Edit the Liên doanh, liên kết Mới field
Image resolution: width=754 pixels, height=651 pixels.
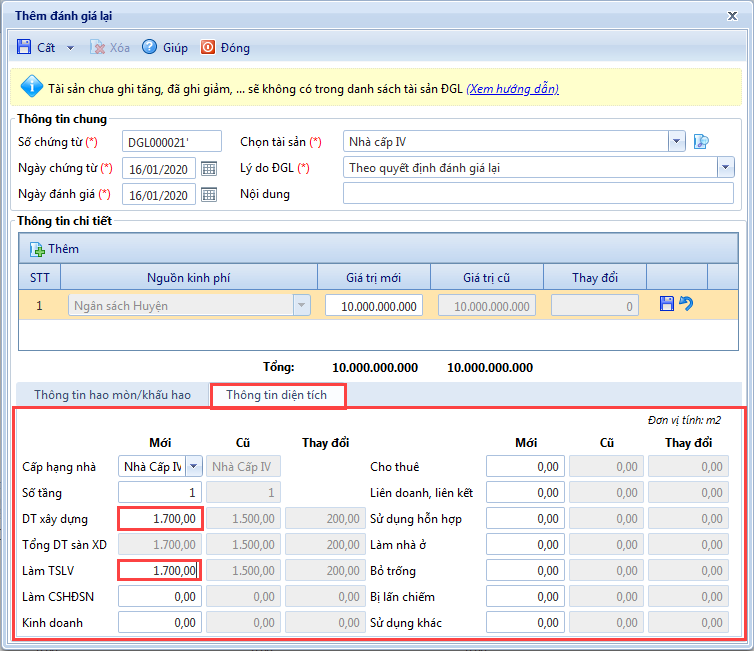pos(525,492)
